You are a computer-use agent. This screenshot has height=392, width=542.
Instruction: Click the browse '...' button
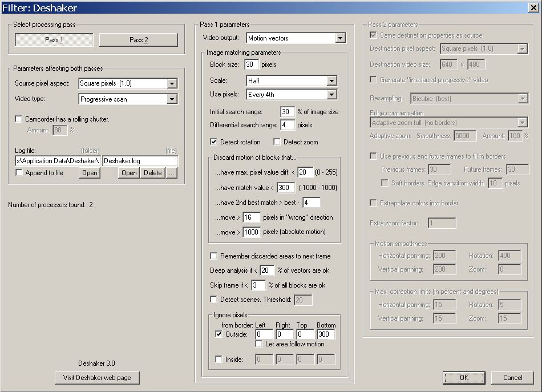coord(172,173)
